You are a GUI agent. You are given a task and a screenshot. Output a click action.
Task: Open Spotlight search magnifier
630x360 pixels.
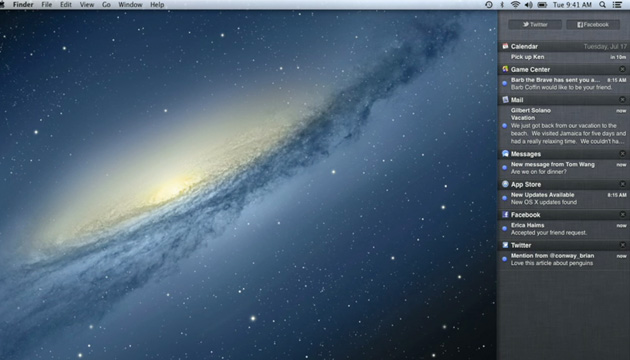point(602,5)
